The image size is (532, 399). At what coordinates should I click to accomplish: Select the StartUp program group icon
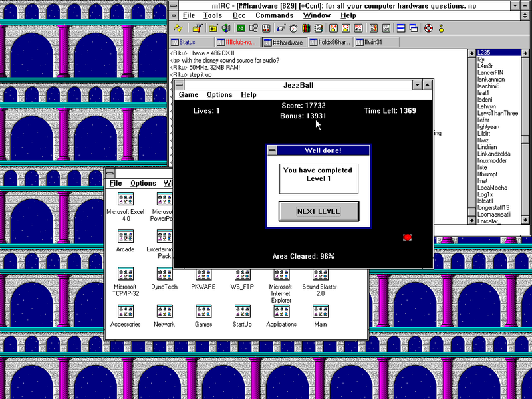242,311
